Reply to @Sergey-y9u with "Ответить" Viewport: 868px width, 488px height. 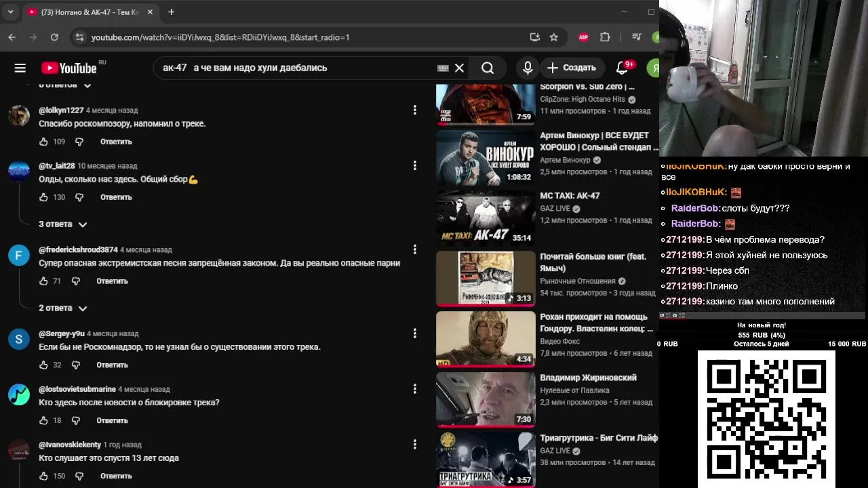112,365
